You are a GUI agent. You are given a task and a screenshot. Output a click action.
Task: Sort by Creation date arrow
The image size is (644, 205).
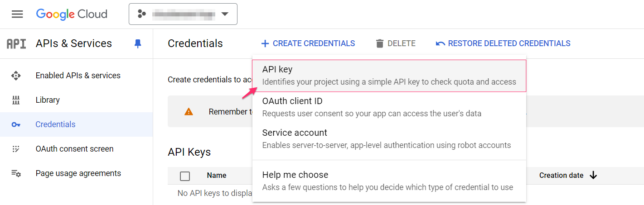(x=594, y=175)
